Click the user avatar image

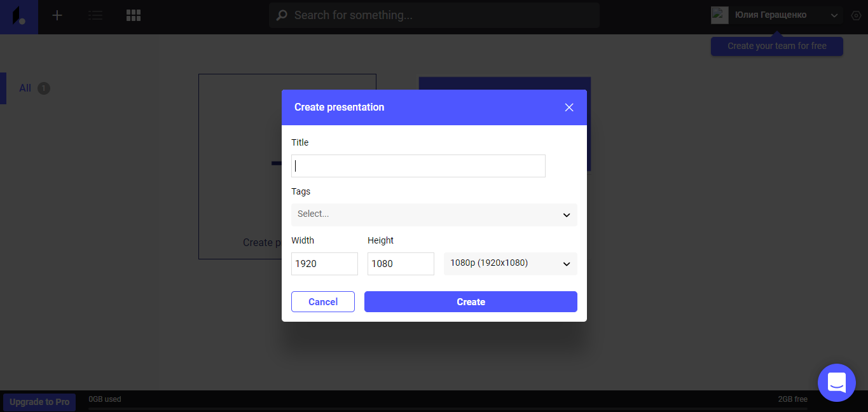coord(720,15)
